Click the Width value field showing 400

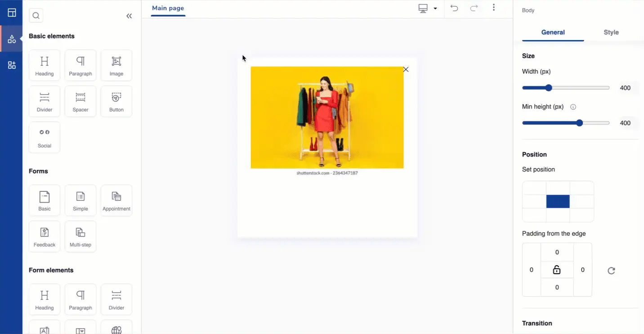[x=625, y=88]
